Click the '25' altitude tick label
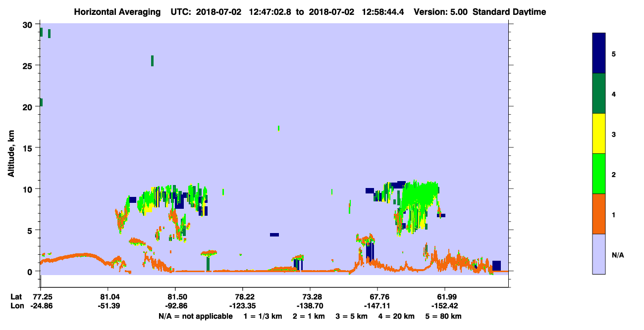 tap(28, 66)
